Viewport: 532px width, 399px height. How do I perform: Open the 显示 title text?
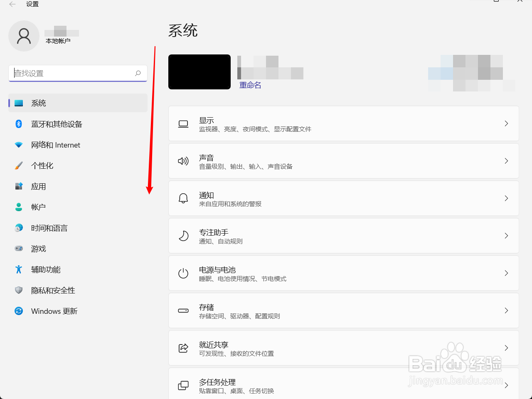(207, 121)
